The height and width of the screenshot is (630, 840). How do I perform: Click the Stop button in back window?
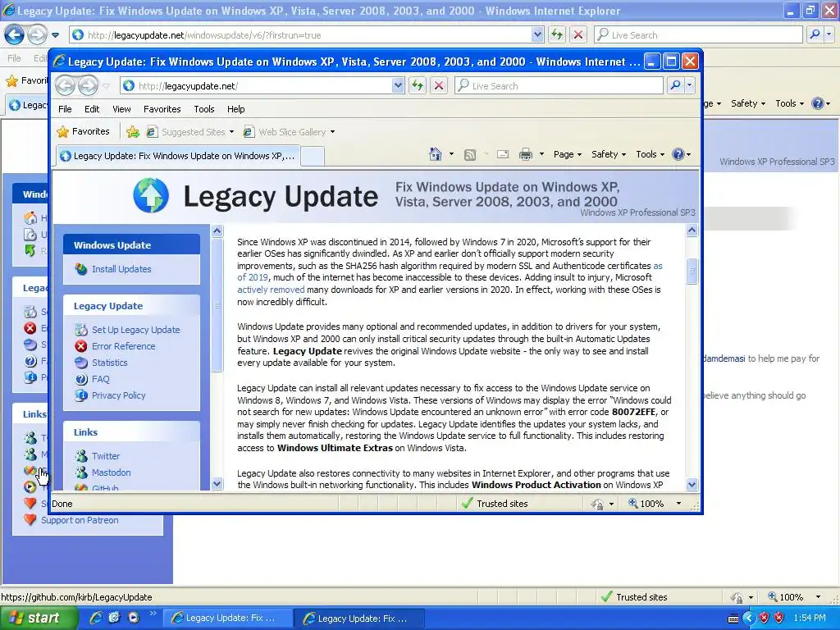tap(578, 34)
